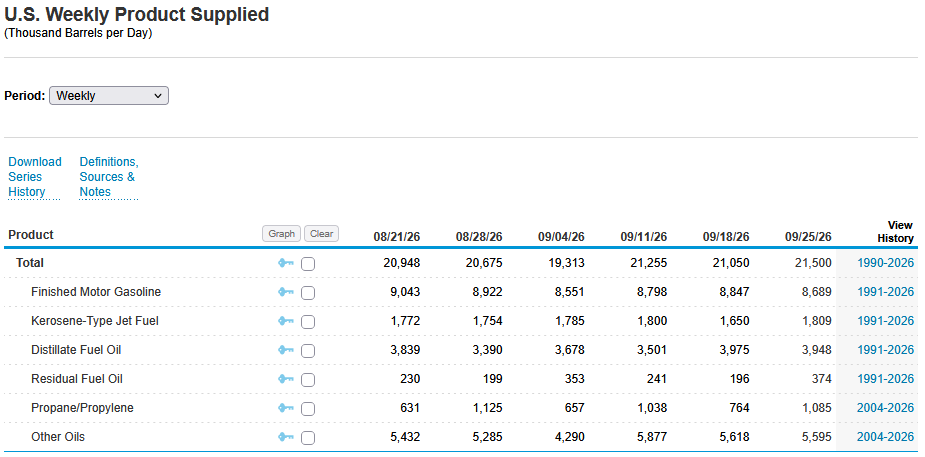Open the Period dropdown set to Weekly

109,96
